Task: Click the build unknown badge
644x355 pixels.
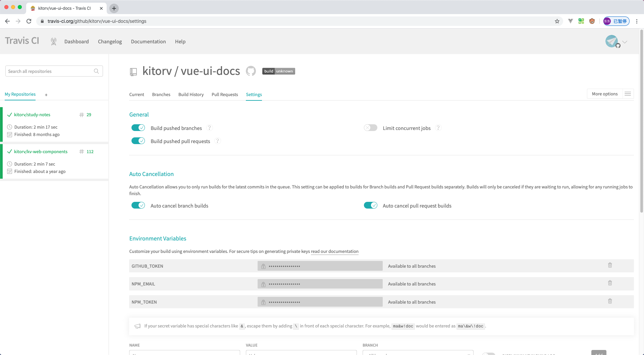Action: [279, 71]
